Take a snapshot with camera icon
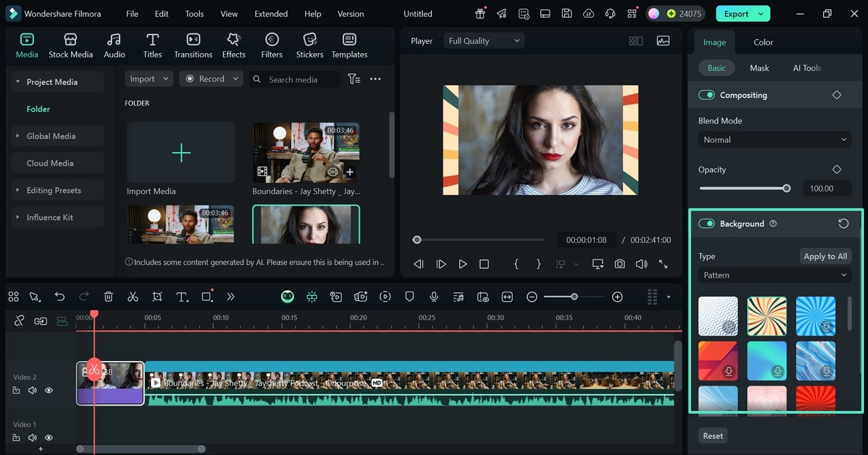868x455 pixels. tap(620, 264)
